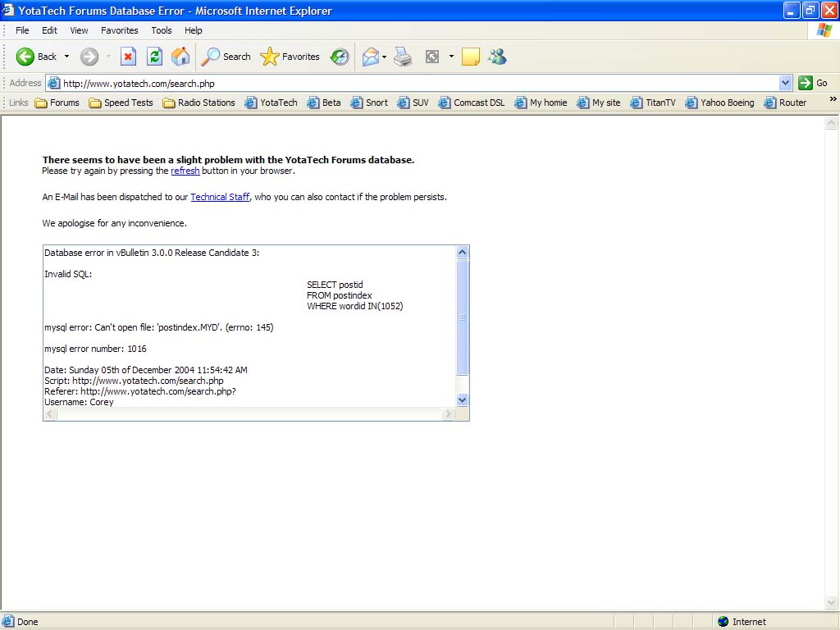Screen dimensions: 840x630
Task: Go to Home page icon
Action: pos(180,57)
